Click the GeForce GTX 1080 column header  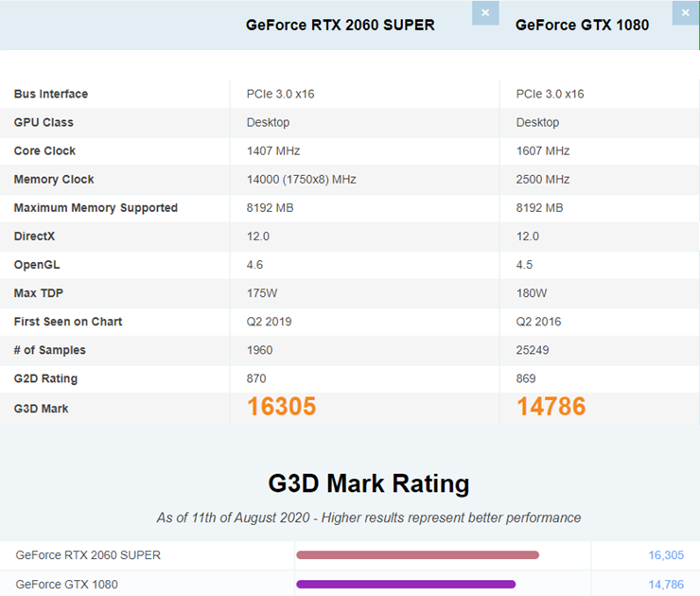582,25
